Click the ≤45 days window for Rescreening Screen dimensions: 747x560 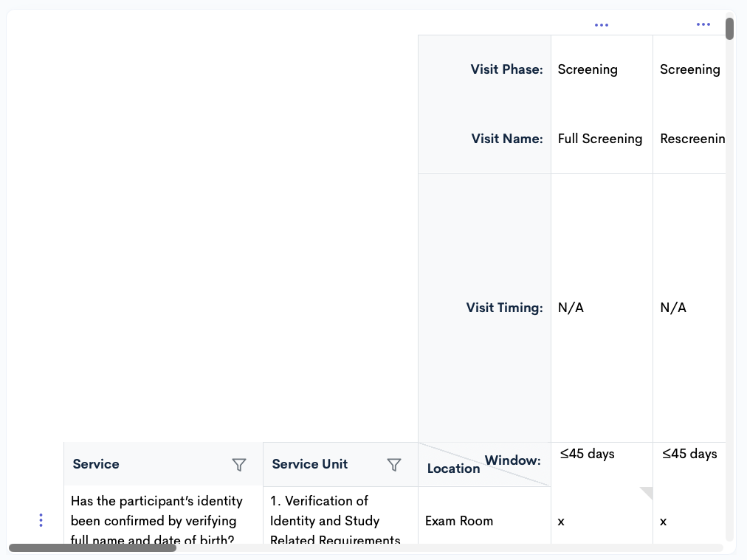pyautogui.click(x=689, y=454)
